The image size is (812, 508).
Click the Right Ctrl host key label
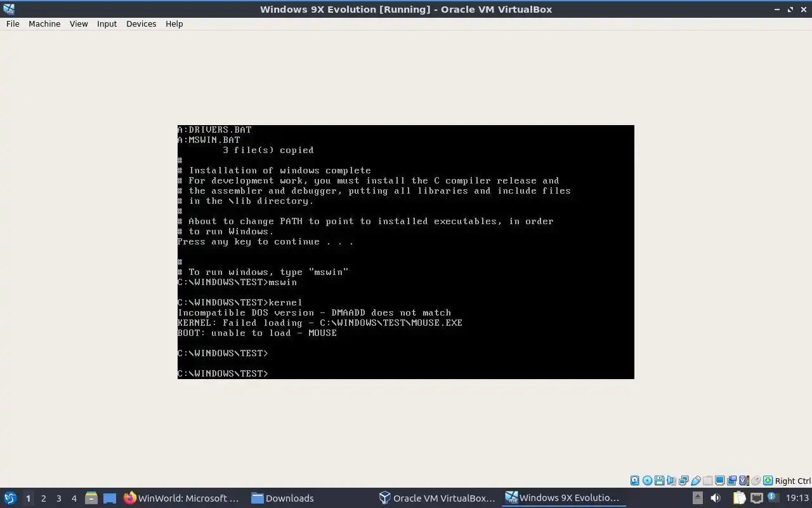point(793,481)
